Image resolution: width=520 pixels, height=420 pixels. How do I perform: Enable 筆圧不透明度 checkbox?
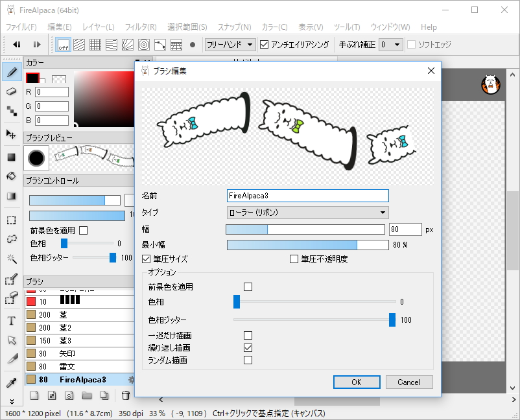294,259
